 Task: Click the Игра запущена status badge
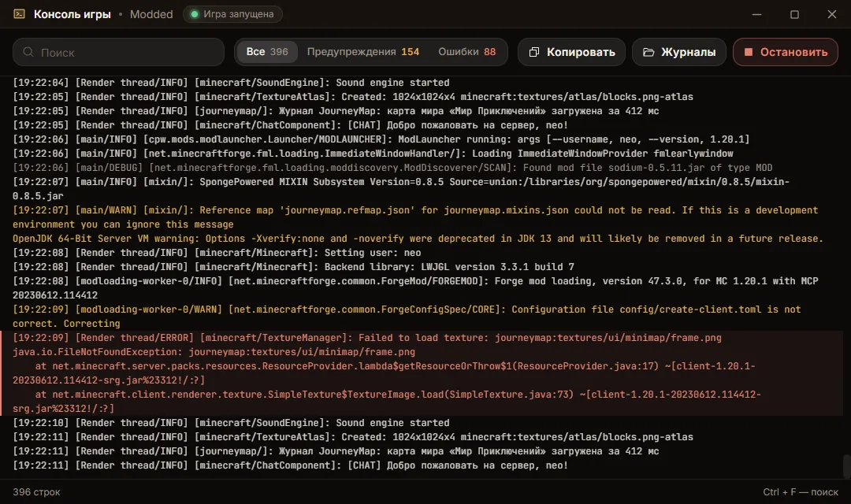232,14
